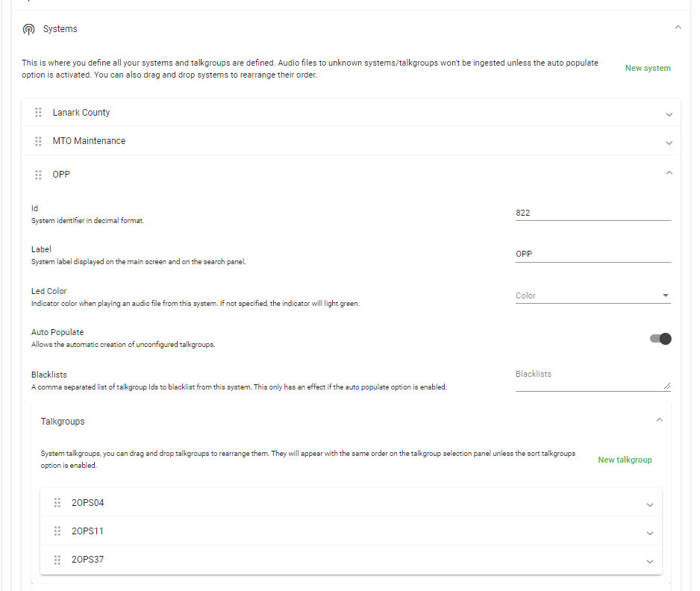The image size is (700, 591).
Task: Disable the Auto Populate toggle
Action: 662,339
